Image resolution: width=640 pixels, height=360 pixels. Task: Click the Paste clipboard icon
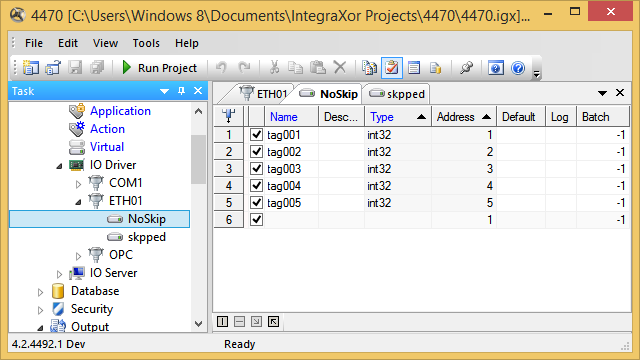318,67
